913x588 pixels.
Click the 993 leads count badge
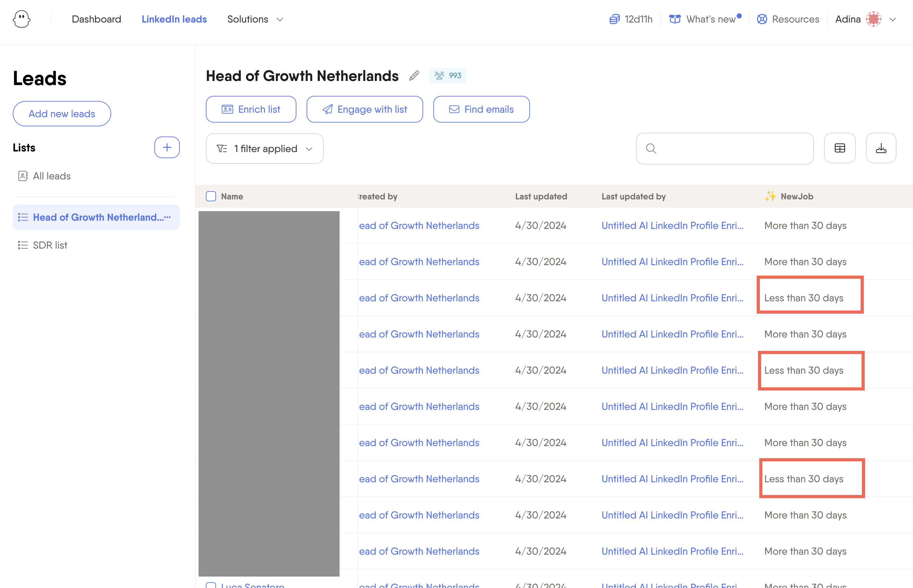point(448,76)
